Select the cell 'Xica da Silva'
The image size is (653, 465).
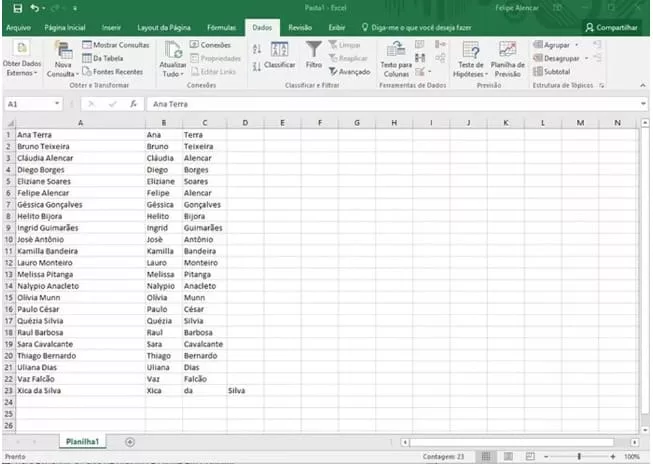80,391
